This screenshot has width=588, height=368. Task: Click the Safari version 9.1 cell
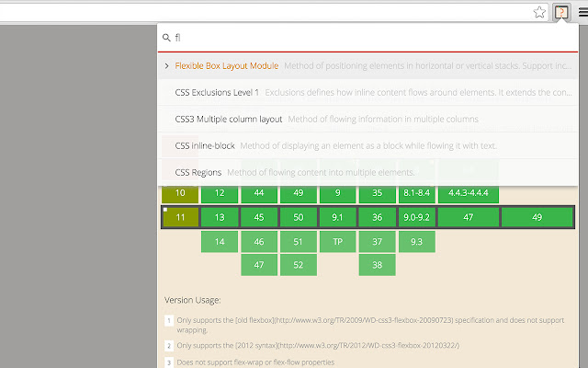tap(337, 217)
